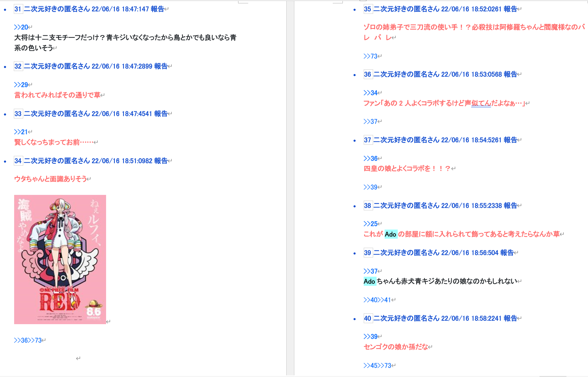Click the One Piece Film Red poster image

[60, 260]
